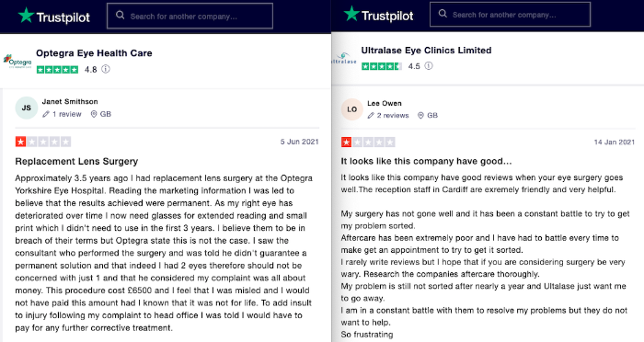Open 'It looks like this company have good...' review
This screenshot has height=342, width=644.
(x=426, y=161)
